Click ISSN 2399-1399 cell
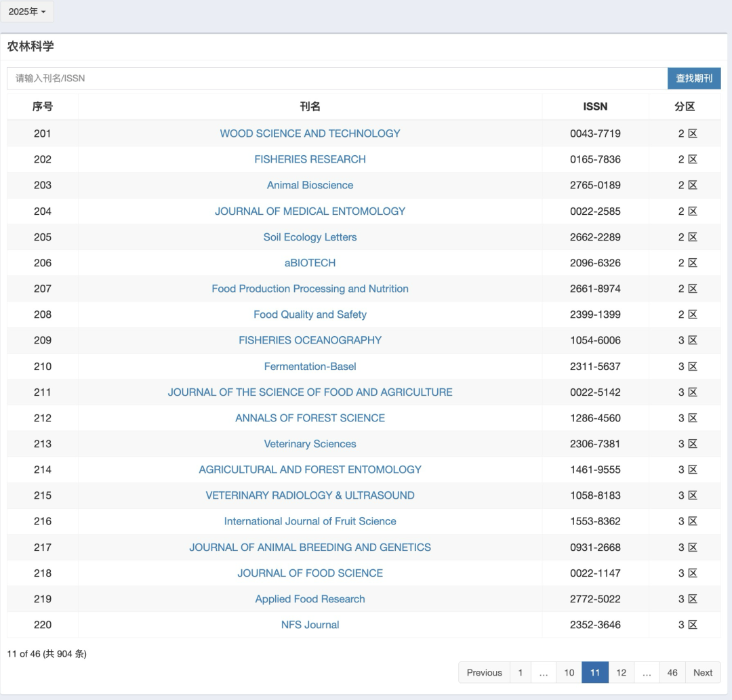Screen dimensions: 732x700 click(595, 314)
